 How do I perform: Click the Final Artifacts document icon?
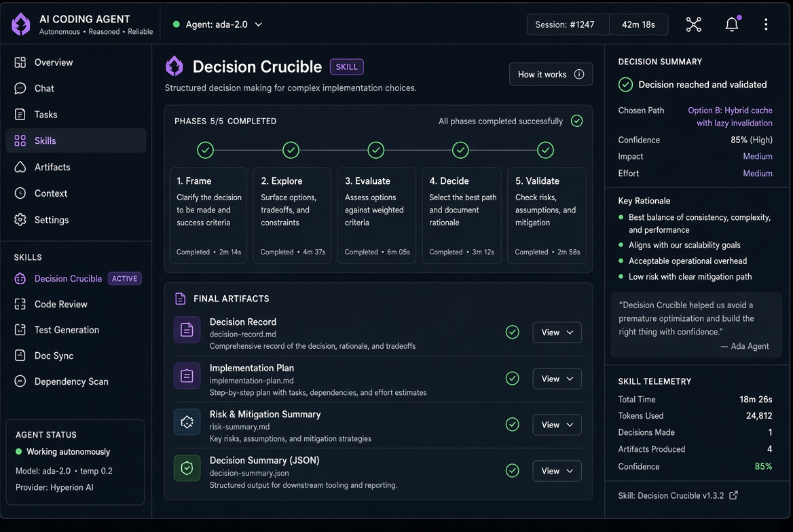180,299
